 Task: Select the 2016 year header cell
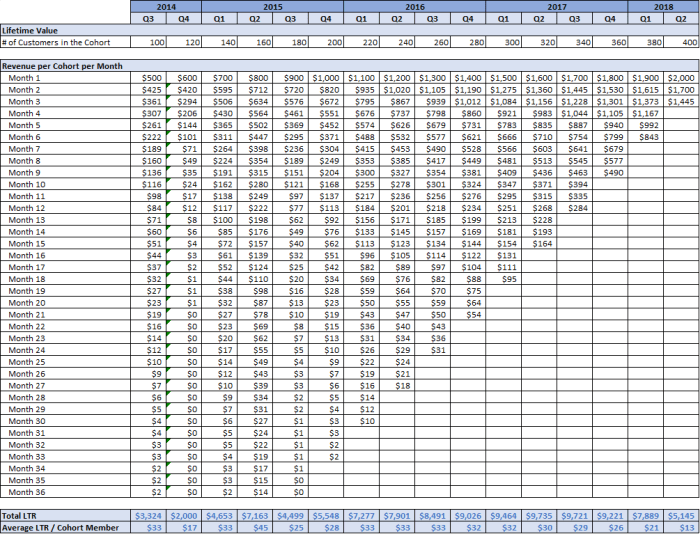414,6
